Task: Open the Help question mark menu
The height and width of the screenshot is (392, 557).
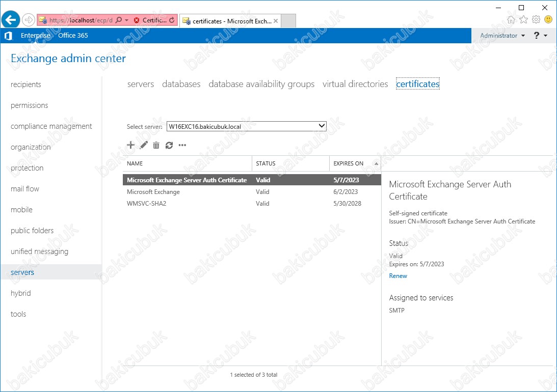Action: tap(537, 36)
